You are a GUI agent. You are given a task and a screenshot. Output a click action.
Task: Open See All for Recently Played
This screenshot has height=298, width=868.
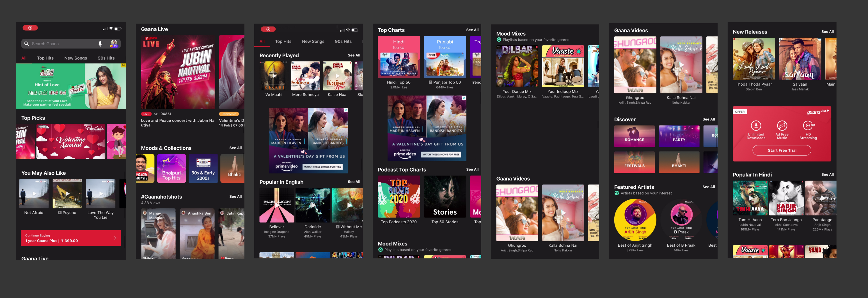coord(354,55)
